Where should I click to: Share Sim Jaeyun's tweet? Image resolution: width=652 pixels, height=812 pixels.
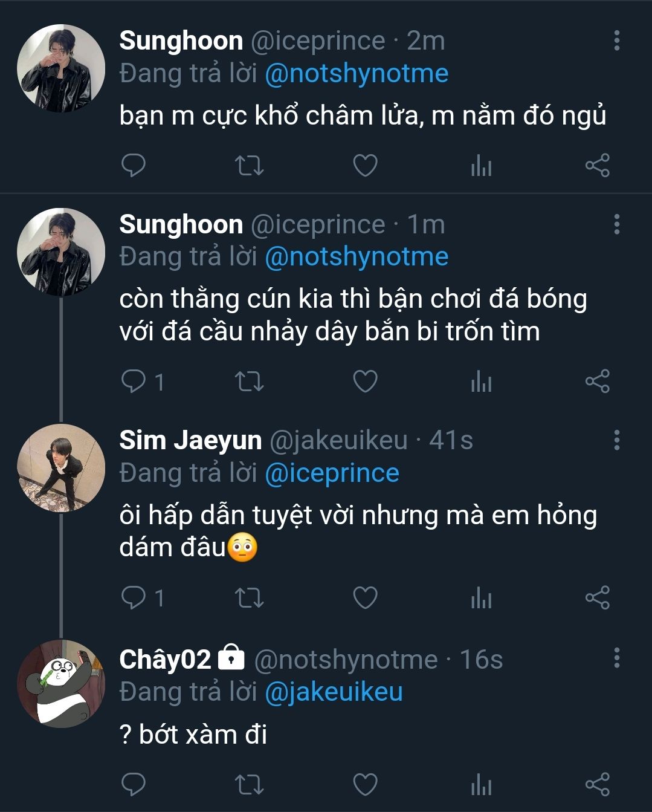(x=597, y=598)
